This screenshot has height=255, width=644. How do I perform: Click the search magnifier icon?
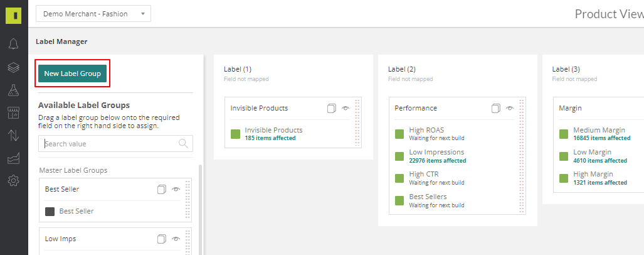[184, 144]
